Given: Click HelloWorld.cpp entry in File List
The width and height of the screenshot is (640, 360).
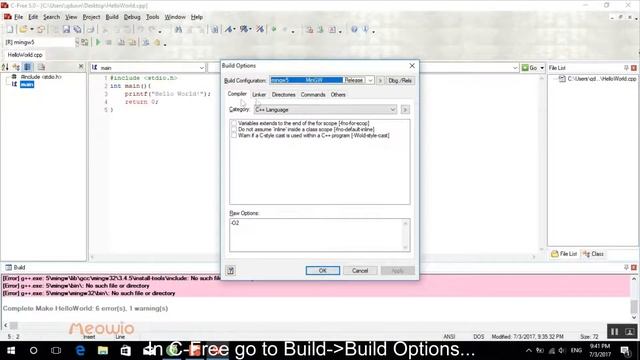Looking at the screenshot, I should tap(601, 79).
